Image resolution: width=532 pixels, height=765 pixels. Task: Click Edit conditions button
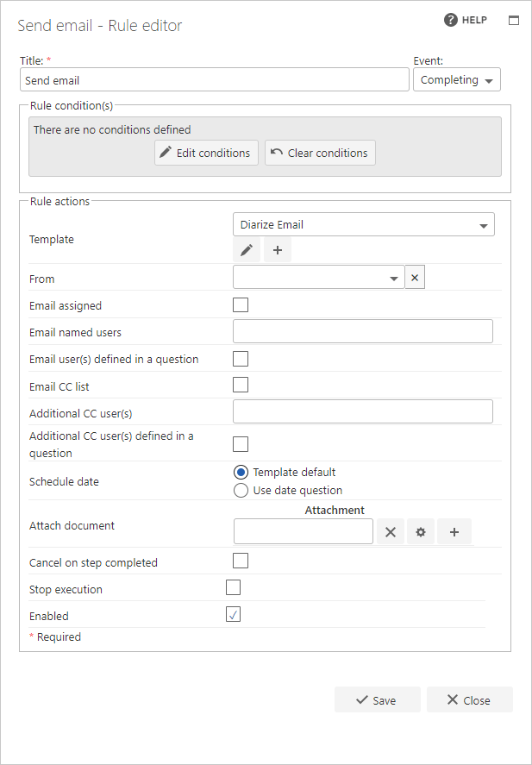pyautogui.click(x=206, y=153)
